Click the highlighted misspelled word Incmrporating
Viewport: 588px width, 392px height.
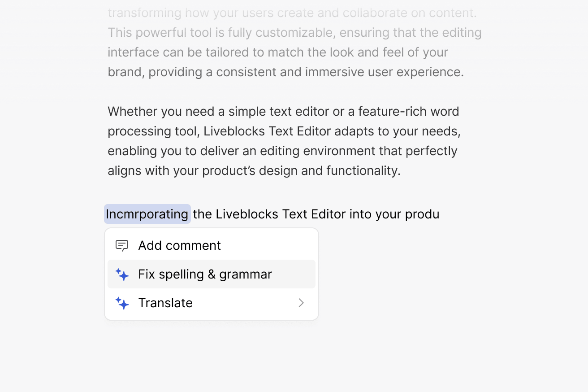point(147,214)
